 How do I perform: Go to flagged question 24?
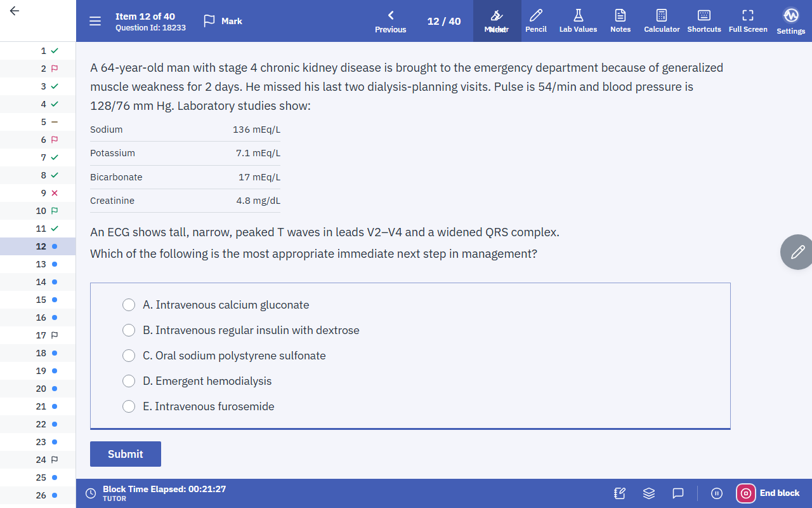click(38, 460)
